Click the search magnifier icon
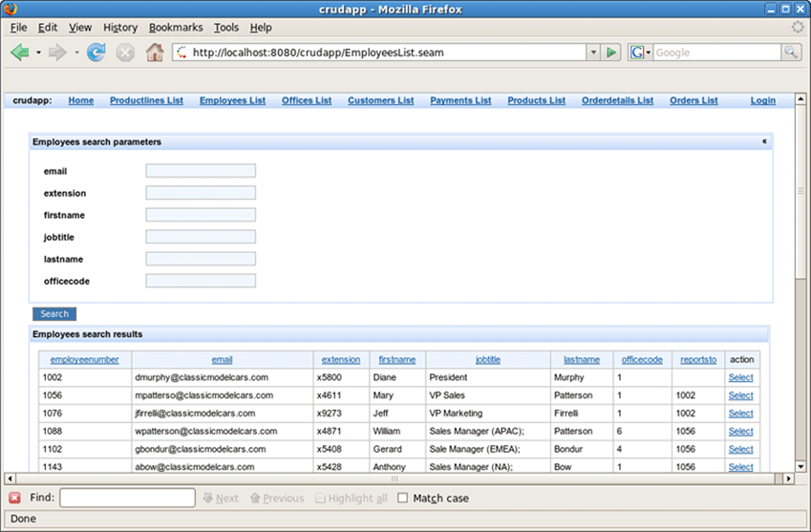 coord(790,53)
